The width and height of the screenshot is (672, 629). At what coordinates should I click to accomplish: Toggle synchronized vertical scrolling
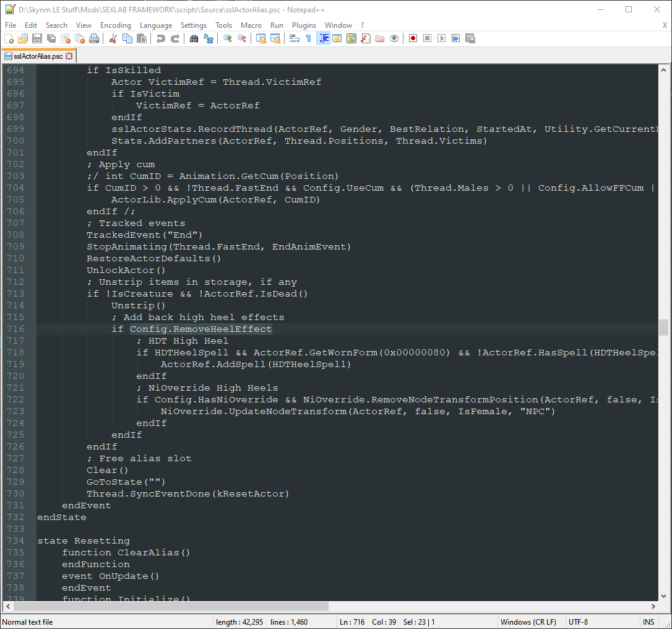click(x=261, y=38)
